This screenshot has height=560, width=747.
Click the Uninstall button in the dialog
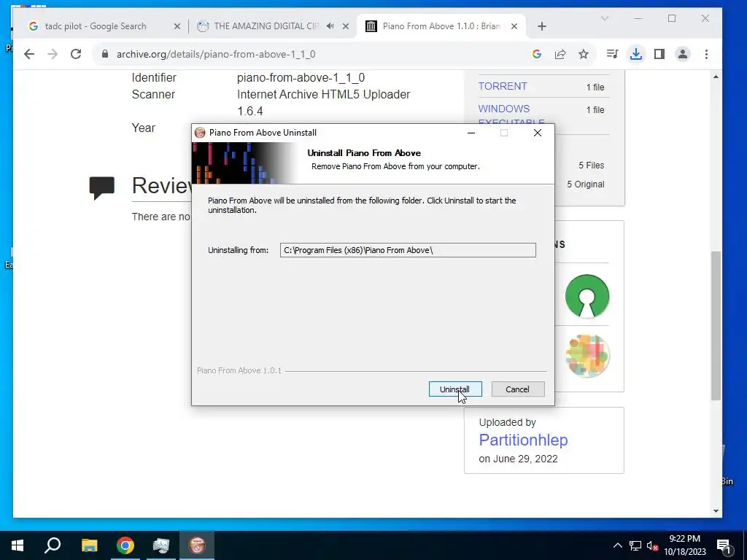click(x=455, y=389)
